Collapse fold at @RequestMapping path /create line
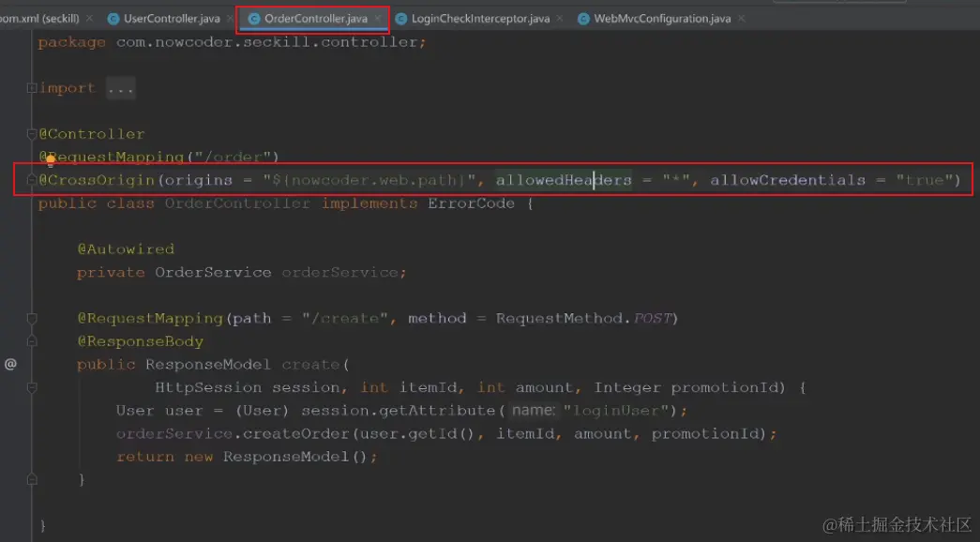980x542 pixels. [32, 319]
